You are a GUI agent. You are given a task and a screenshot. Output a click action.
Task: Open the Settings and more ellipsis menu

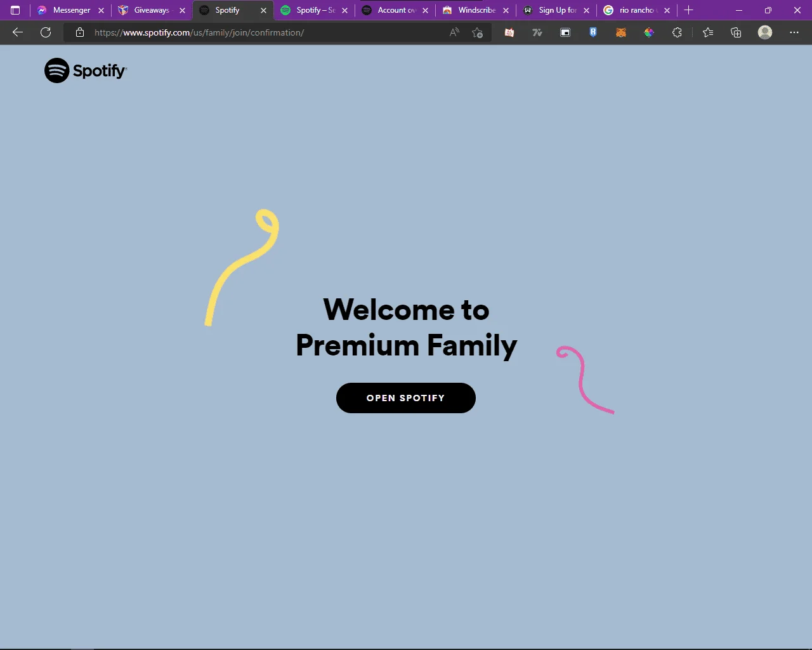point(794,32)
